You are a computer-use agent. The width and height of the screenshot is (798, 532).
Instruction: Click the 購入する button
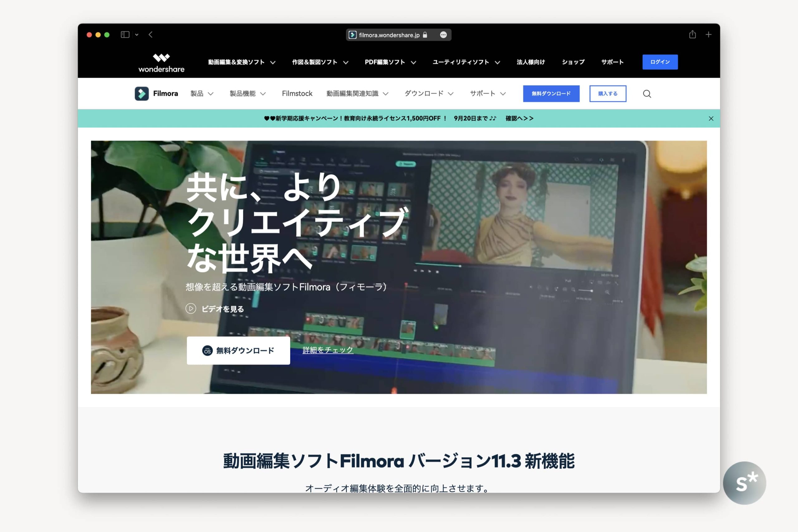608,93
